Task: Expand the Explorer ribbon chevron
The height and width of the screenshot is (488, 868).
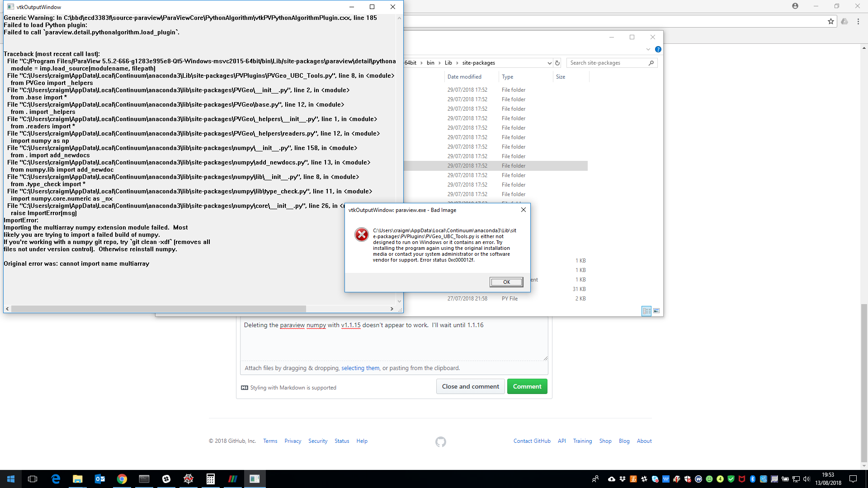Action: coord(648,49)
